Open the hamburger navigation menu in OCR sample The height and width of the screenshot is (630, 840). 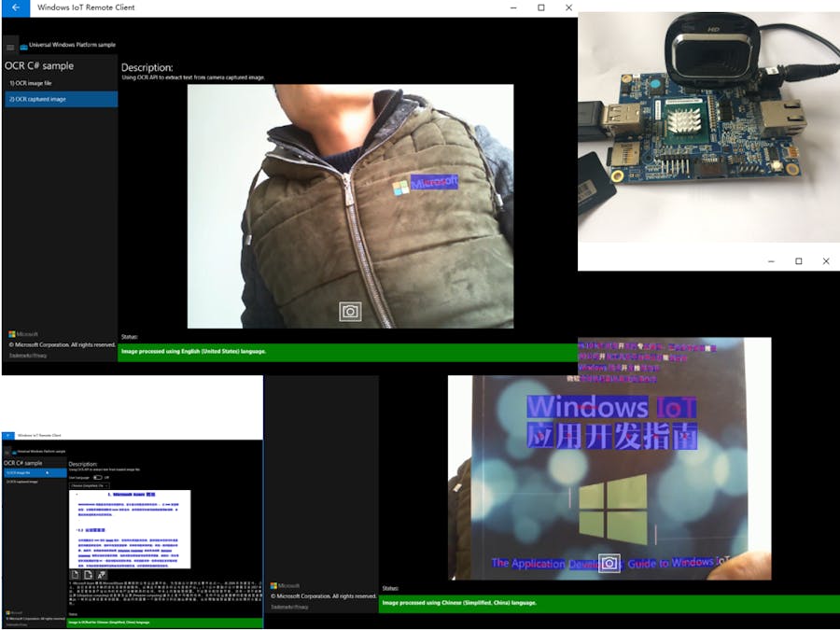tap(11, 45)
